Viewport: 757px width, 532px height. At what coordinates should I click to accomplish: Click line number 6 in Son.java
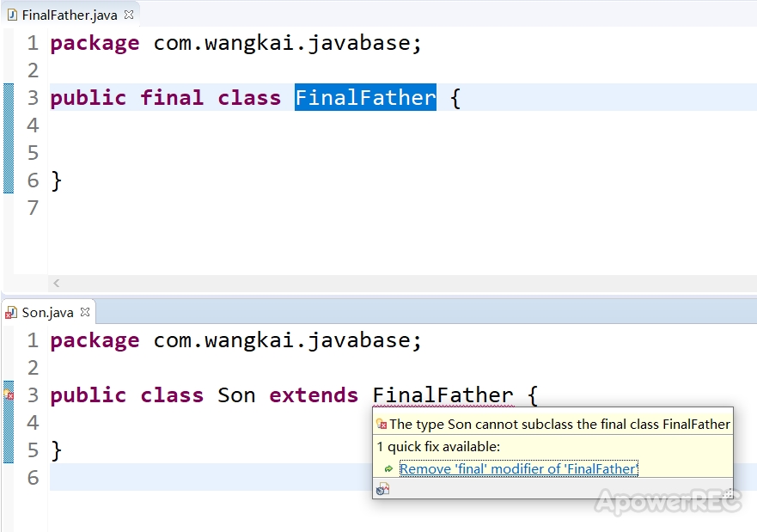(33, 478)
